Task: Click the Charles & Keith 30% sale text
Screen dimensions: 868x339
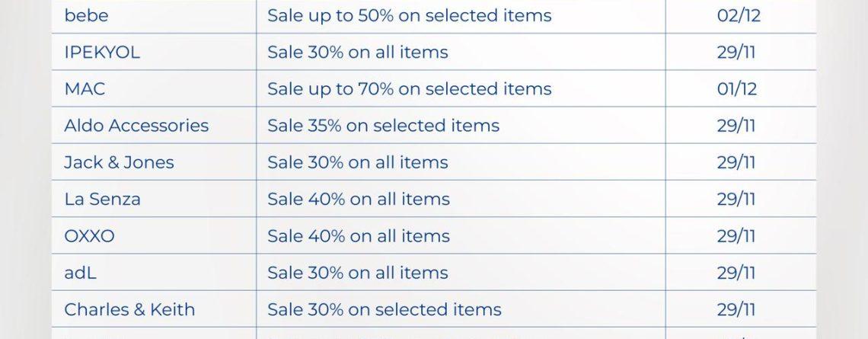Action: pos(384,309)
